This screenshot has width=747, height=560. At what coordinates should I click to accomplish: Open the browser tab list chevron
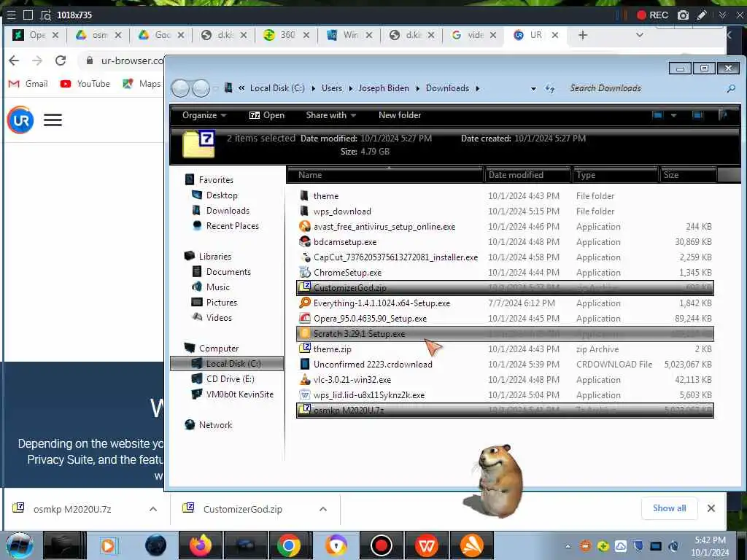coord(640,35)
